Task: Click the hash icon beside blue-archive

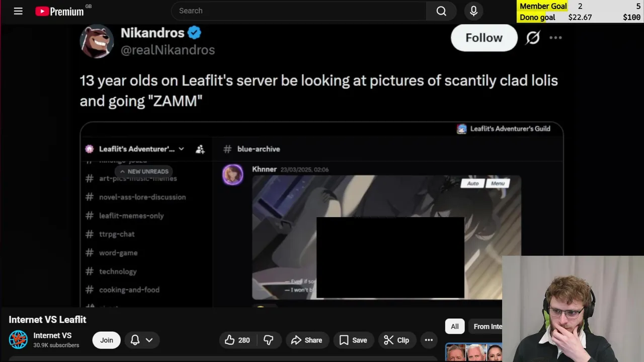Action: click(227, 149)
